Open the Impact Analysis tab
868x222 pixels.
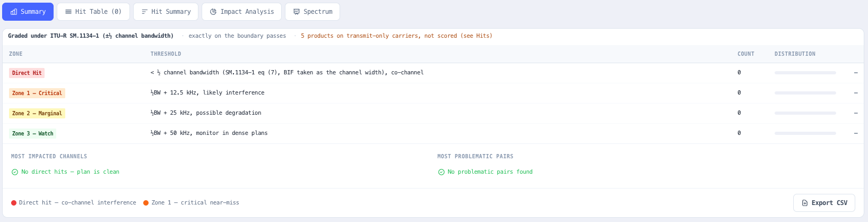click(241, 12)
